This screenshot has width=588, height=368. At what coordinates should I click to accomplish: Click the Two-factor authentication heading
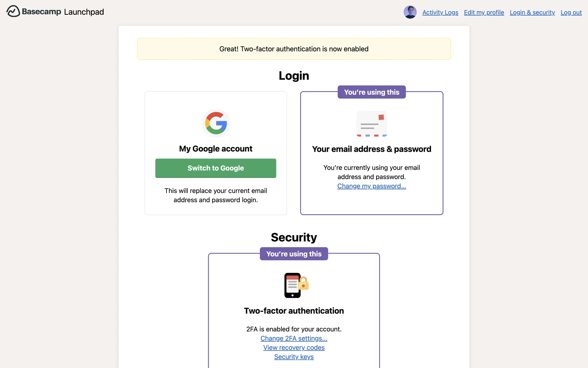pos(294,311)
